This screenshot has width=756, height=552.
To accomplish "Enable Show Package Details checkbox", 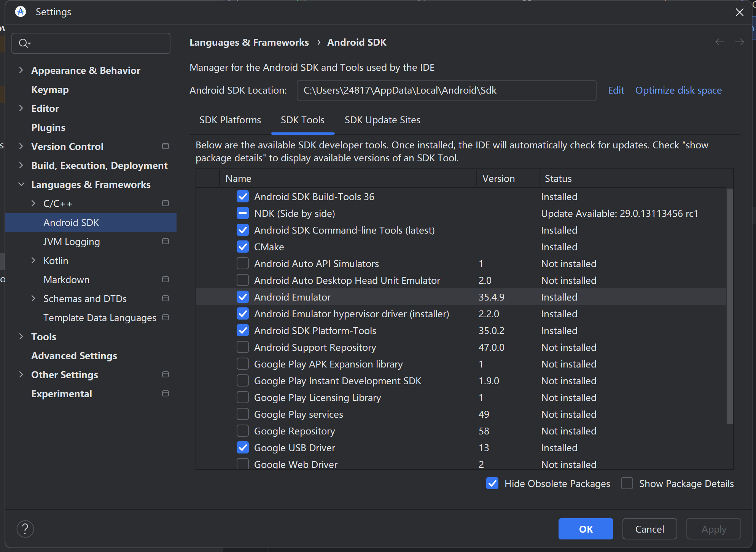I will point(627,483).
